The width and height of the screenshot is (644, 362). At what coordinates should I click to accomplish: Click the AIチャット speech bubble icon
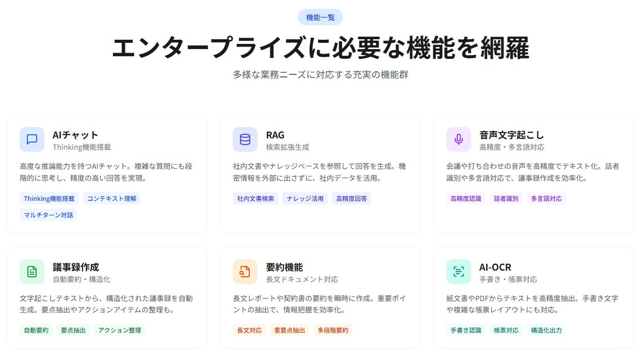click(32, 139)
